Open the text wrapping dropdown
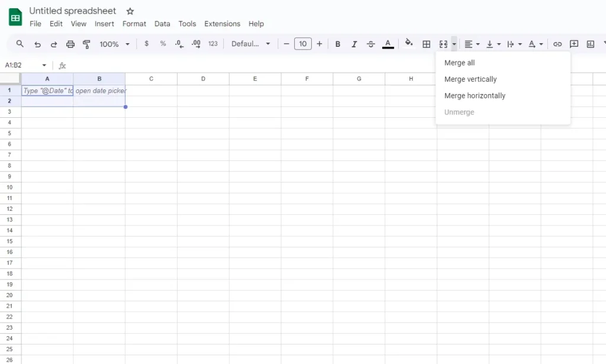Screen dimensions: 606x364 click(514, 44)
